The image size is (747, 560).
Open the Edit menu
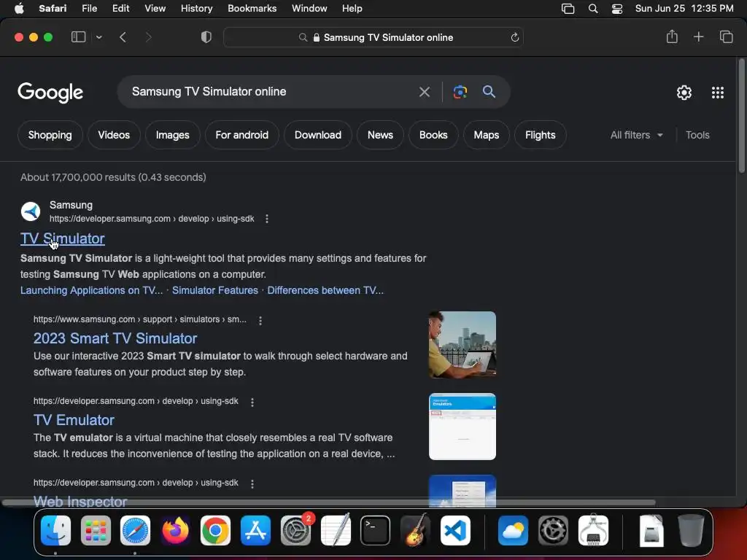120,8
